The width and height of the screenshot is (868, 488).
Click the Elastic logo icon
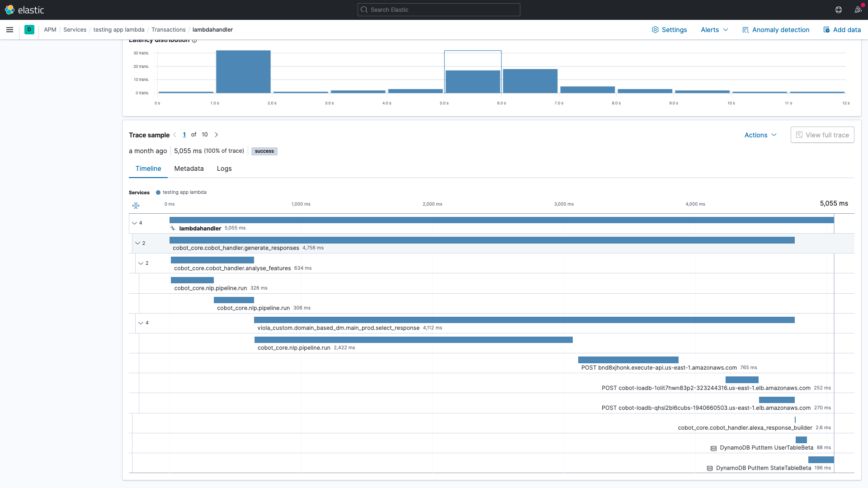click(x=9, y=9)
